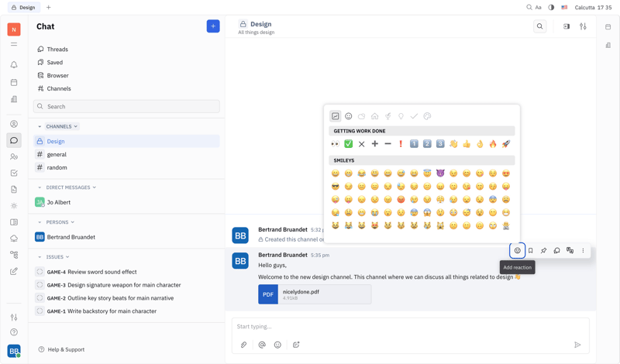Open the Chat app in left rail
This screenshot has width=620, height=364.
pyautogui.click(x=14, y=140)
